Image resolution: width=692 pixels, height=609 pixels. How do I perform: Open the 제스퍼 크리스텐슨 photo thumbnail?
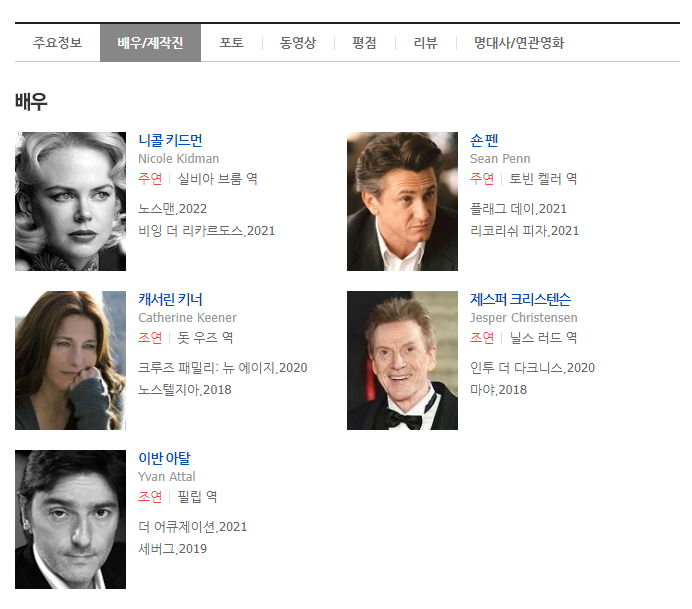click(x=402, y=360)
